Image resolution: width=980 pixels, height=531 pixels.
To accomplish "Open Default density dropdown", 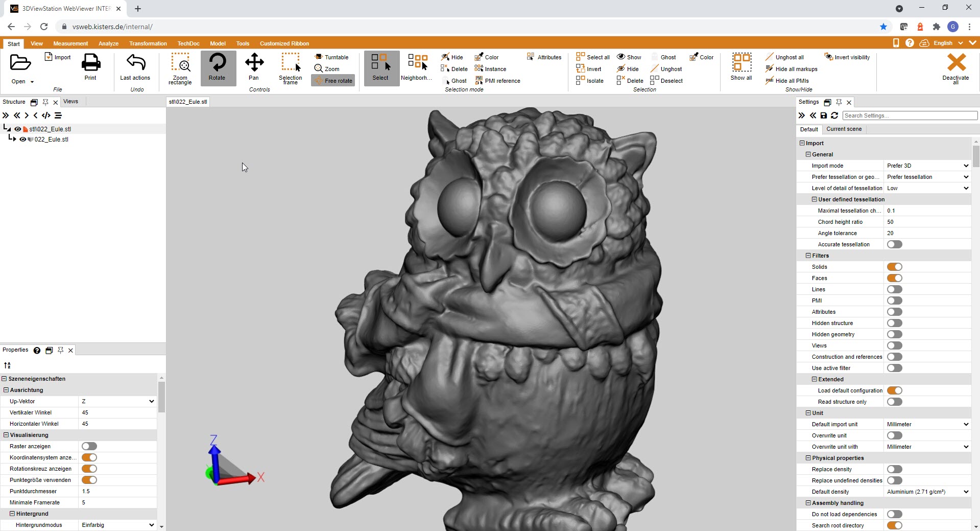I will coord(927,492).
